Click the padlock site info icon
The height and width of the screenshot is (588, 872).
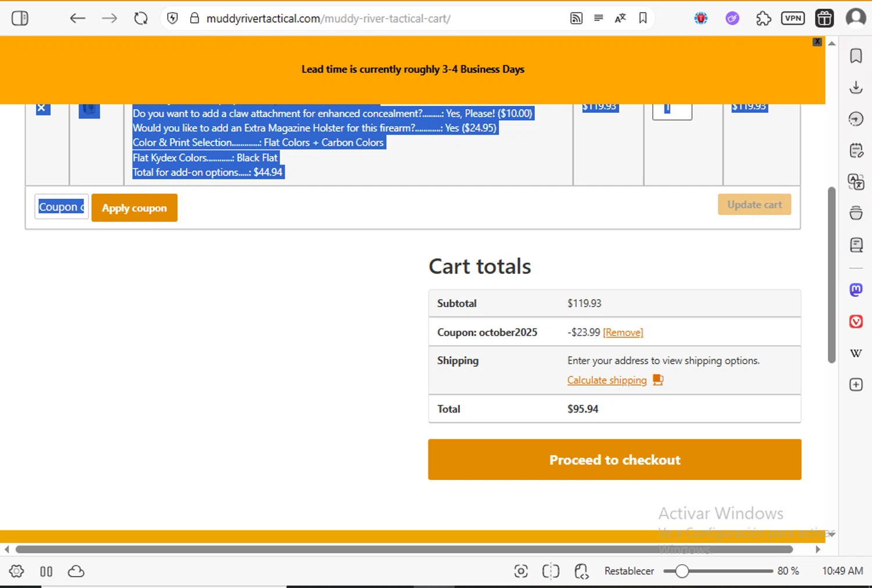tap(195, 18)
